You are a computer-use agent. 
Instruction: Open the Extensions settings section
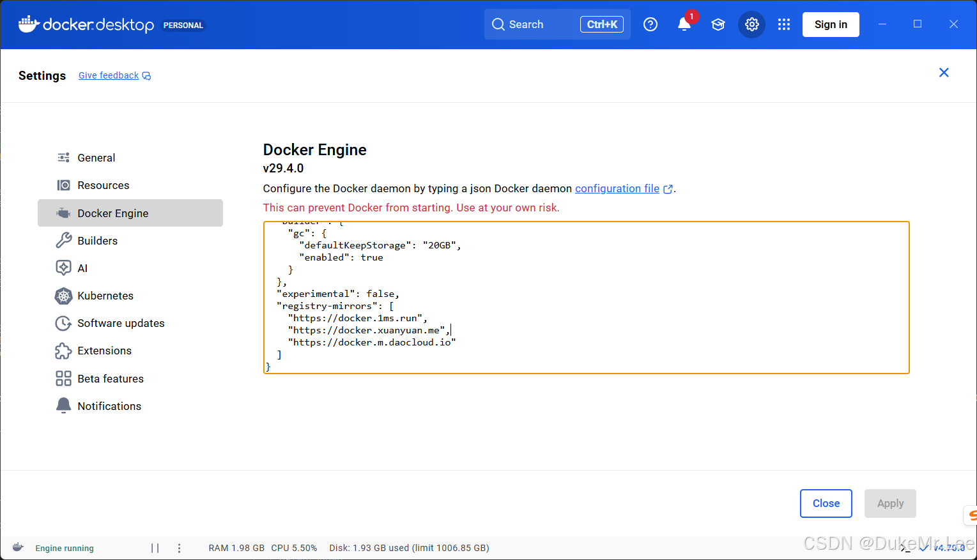click(x=130, y=351)
